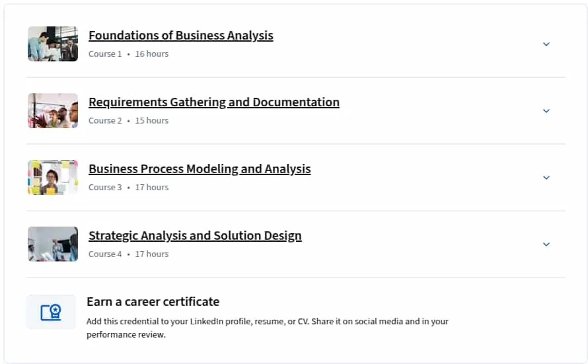Click the Earn a career certificate heading

click(153, 302)
